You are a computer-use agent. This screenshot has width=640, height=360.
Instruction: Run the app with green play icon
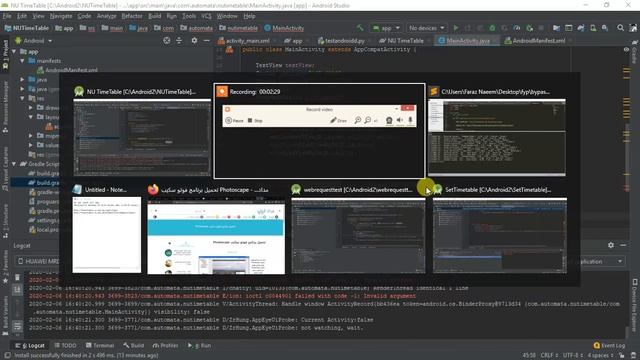point(456,28)
